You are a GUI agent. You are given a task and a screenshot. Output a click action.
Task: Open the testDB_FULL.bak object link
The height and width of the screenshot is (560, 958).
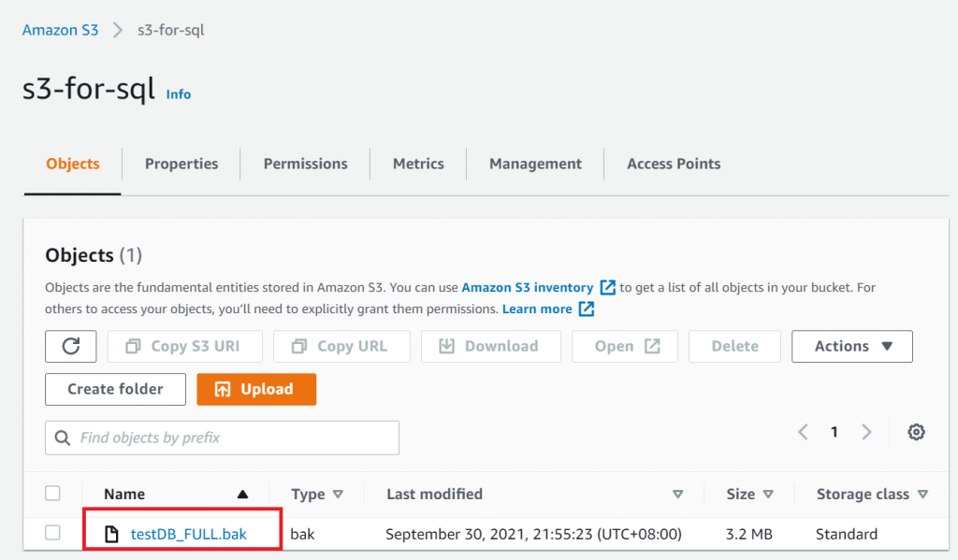coord(189,535)
